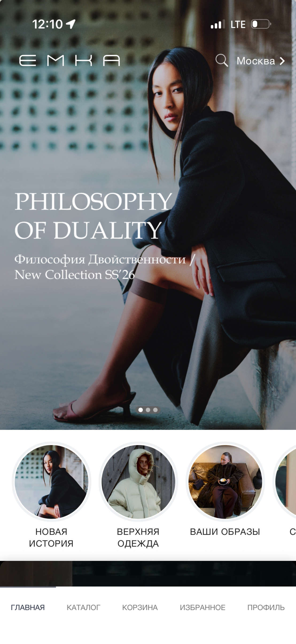Viewport: 296px width, 644px height.
Task: Tap the EMKA logo
Action: 70,60
